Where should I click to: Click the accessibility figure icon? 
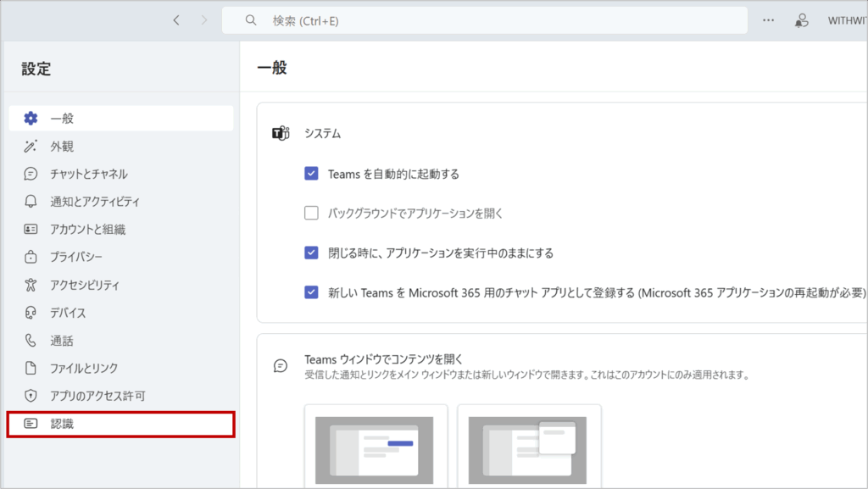click(x=31, y=285)
